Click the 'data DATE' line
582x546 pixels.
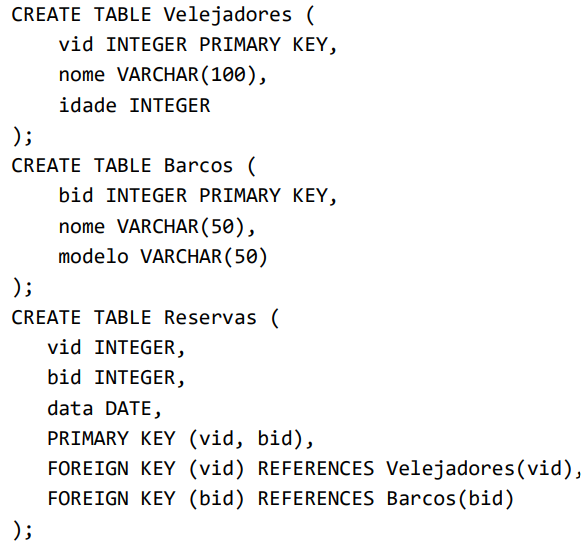click(104, 409)
